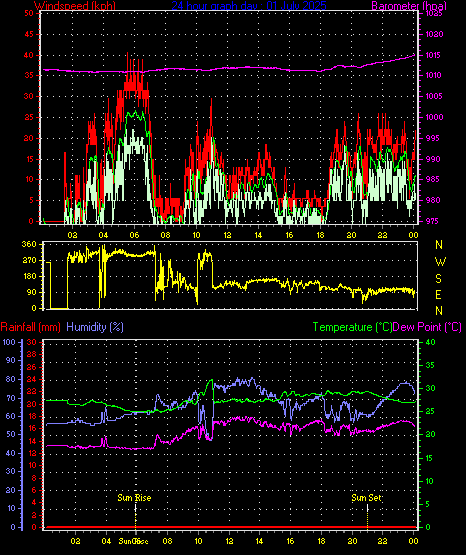466x555 pixels.
Task: Select the "Temperature (°C)" label
Action: coord(352,327)
